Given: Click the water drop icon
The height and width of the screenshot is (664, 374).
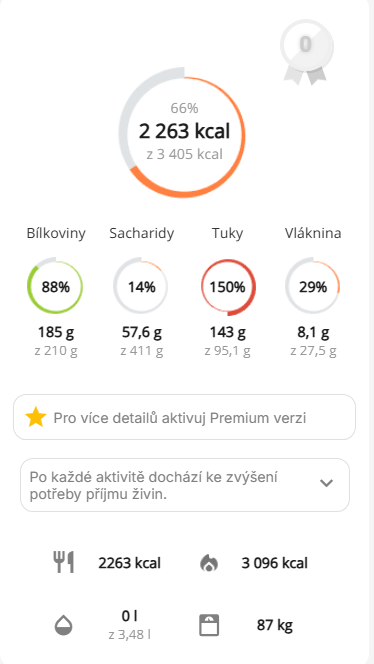Looking at the screenshot, I should (x=64, y=625).
